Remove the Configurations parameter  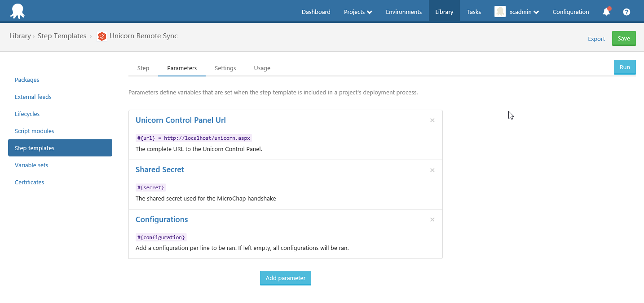pos(432,219)
